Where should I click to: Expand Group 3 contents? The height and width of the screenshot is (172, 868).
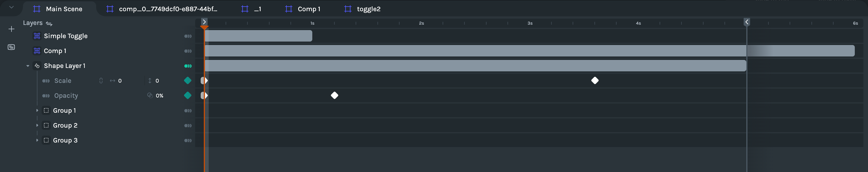pyautogui.click(x=37, y=140)
